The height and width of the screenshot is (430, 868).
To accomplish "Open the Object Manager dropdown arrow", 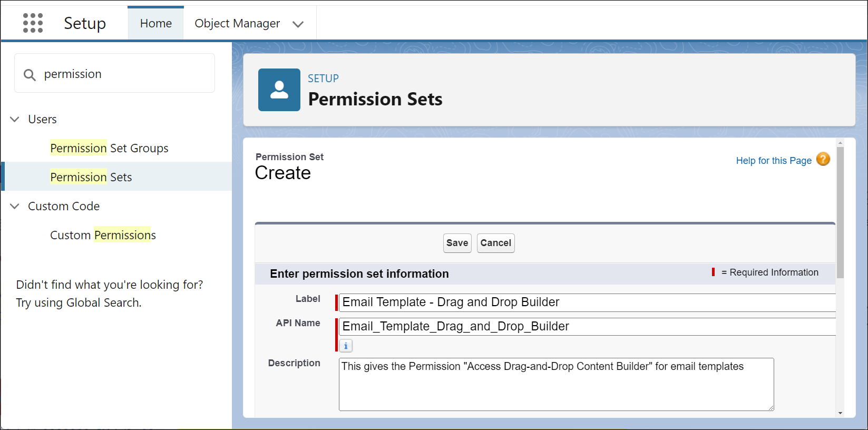I will (x=298, y=24).
